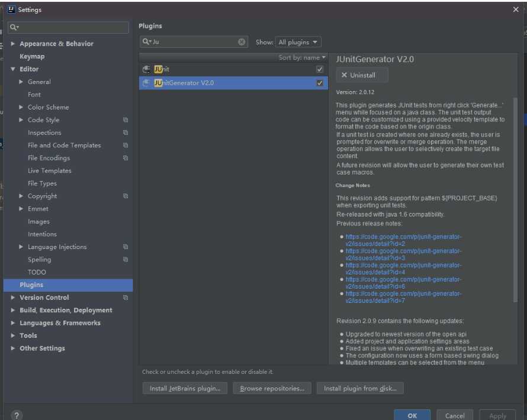Click the Cancel button
Image resolution: width=527 pixels, height=420 pixels.
pyautogui.click(x=455, y=416)
